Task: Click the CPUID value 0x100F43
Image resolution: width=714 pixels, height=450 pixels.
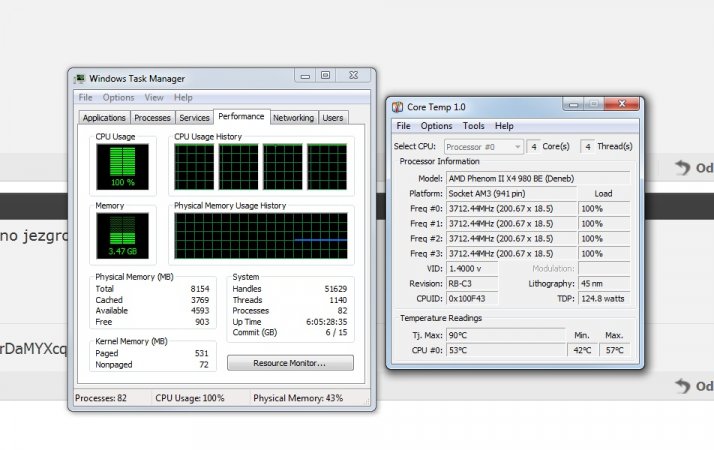Action: (472, 299)
